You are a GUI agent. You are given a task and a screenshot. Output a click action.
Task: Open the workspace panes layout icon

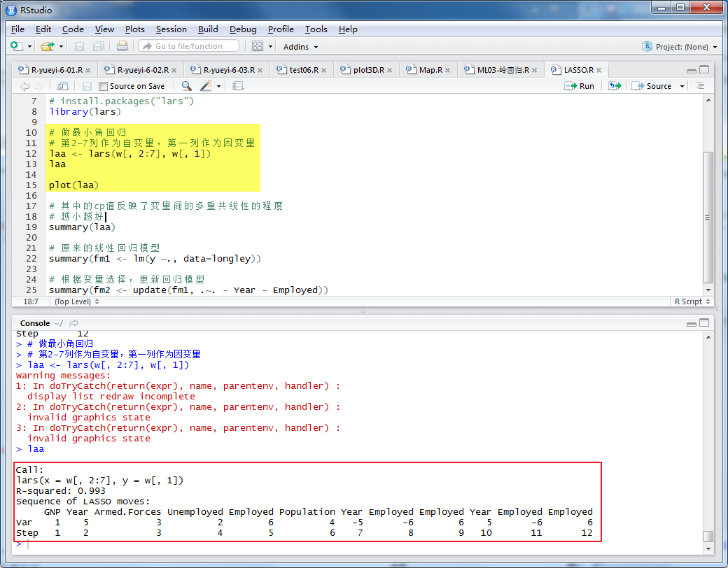coord(258,45)
